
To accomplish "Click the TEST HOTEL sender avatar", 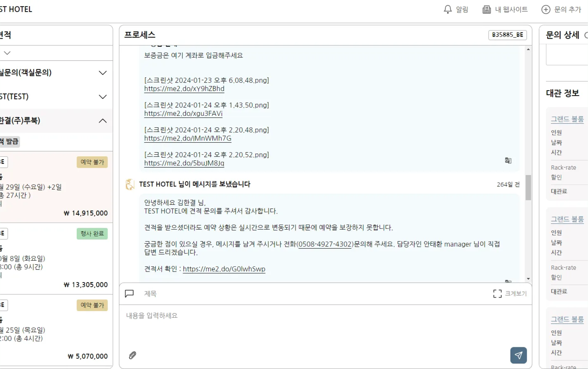I will [130, 184].
